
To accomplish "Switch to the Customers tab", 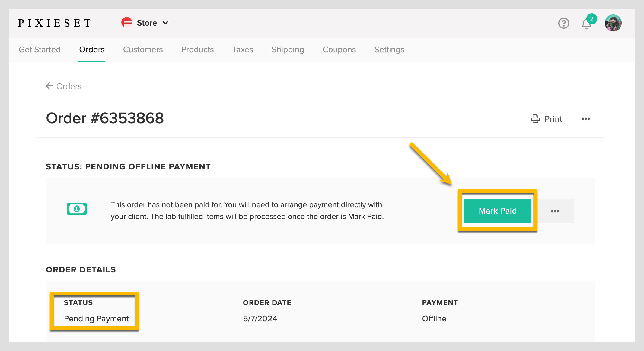I will (143, 50).
